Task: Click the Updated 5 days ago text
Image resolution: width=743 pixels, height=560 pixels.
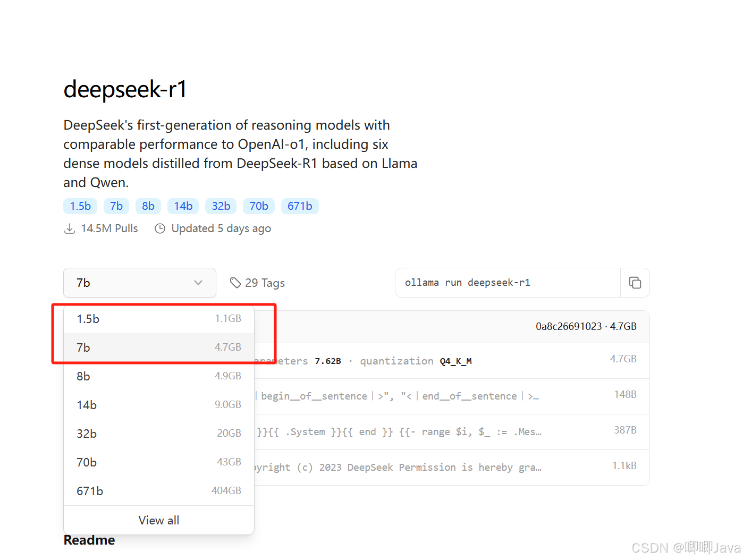Action: point(221,228)
